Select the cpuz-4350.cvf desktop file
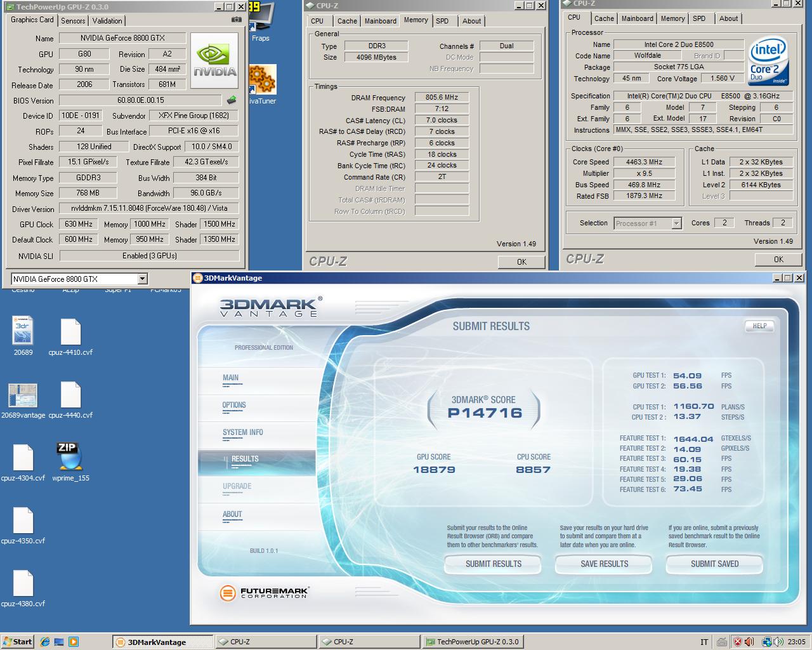The height and width of the screenshot is (650, 812). (x=23, y=526)
